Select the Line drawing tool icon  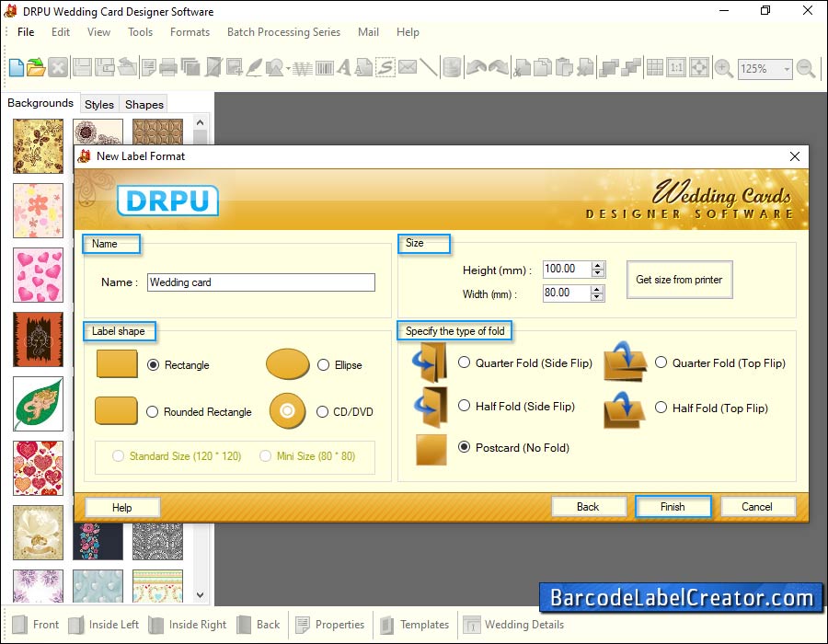(x=429, y=67)
